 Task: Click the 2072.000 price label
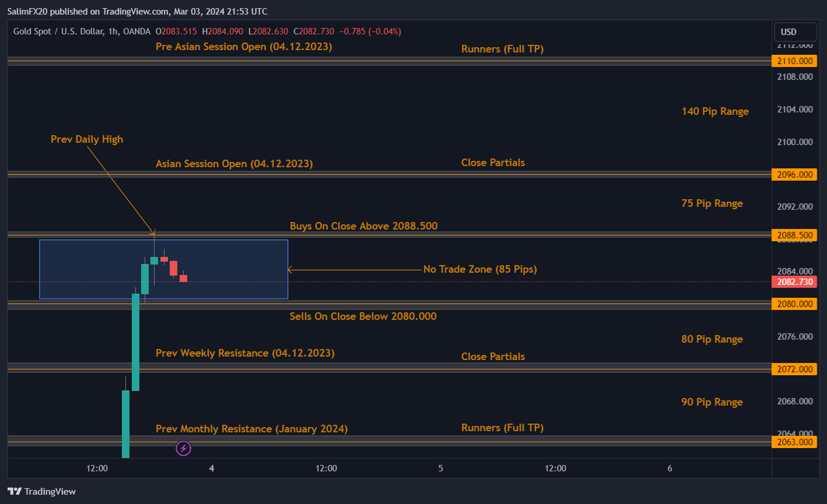point(793,369)
